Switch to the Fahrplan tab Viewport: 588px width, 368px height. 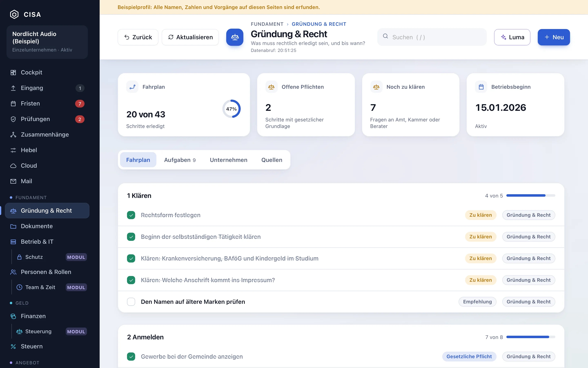(x=138, y=160)
